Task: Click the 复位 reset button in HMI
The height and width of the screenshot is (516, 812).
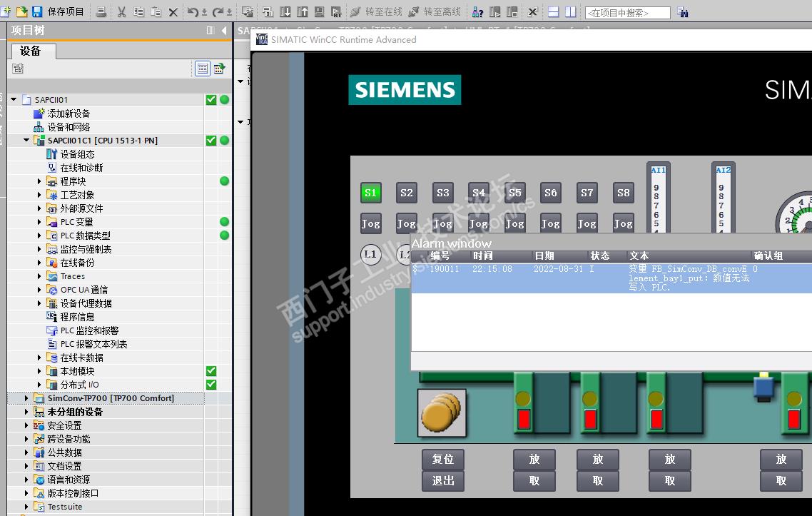Action: [443, 459]
